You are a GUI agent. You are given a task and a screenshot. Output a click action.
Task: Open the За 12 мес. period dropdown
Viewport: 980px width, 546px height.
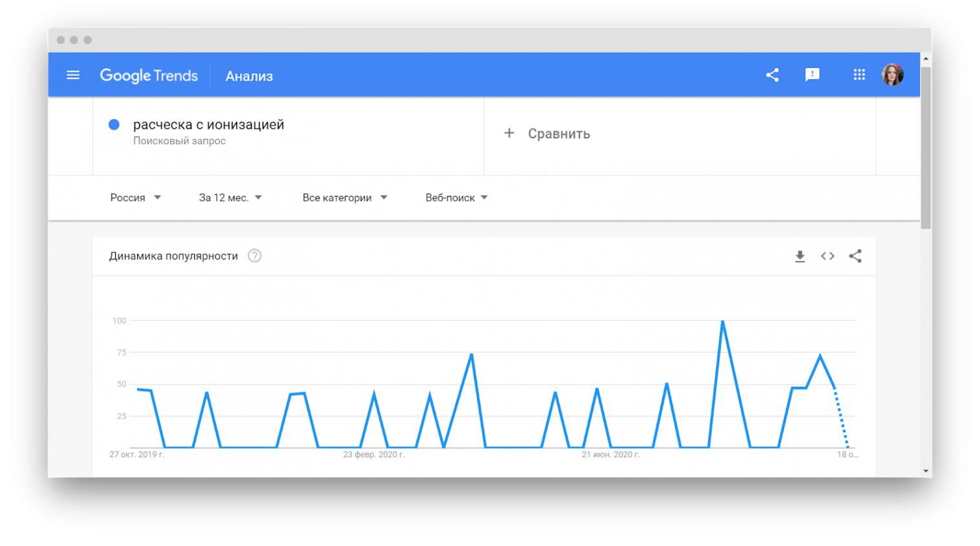point(230,198)
